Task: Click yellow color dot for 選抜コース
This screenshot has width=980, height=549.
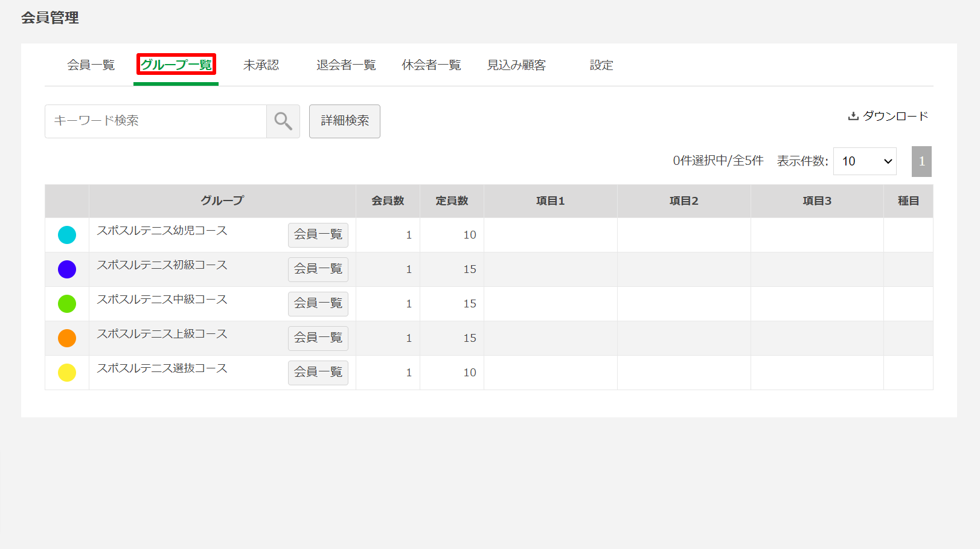Action: [67, 373]
